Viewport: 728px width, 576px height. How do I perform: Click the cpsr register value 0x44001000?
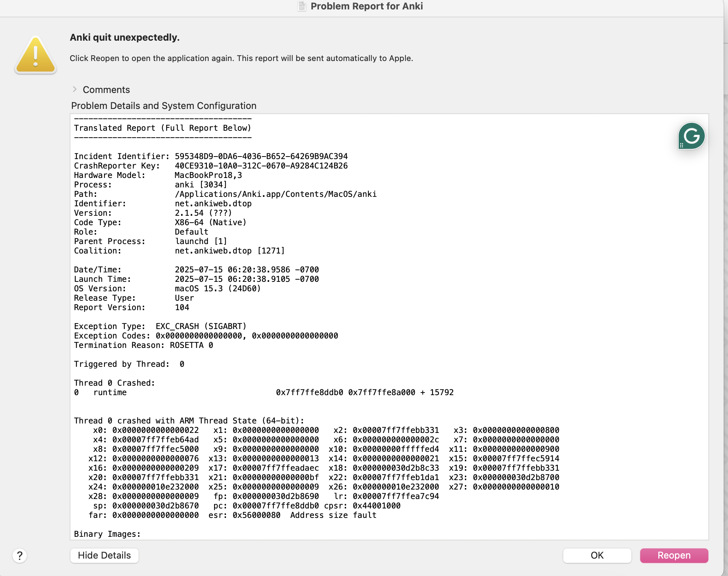(x=377, y=506)
